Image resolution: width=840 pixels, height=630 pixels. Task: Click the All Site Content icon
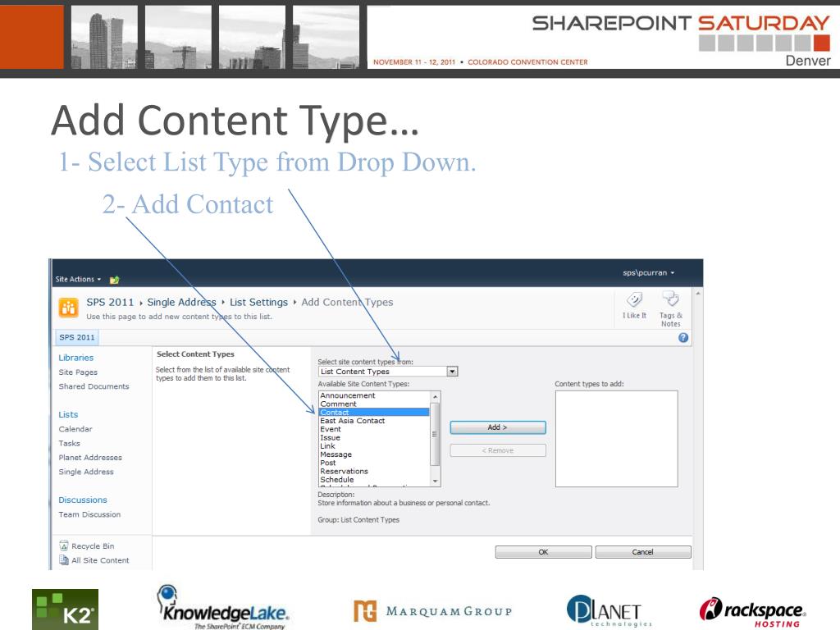64,559
